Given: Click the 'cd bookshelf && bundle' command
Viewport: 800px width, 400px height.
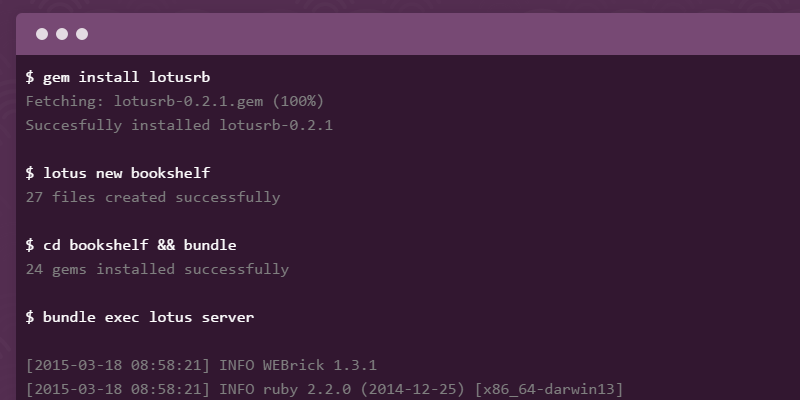Looking at the screenshot, I should (139, 245).
